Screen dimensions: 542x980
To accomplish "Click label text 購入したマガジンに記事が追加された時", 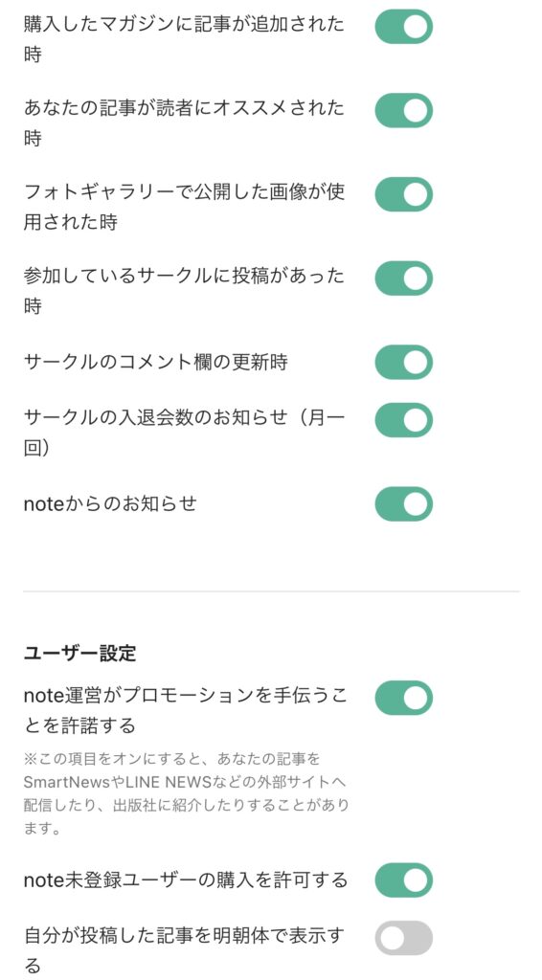I will click(x=184, y=39).
